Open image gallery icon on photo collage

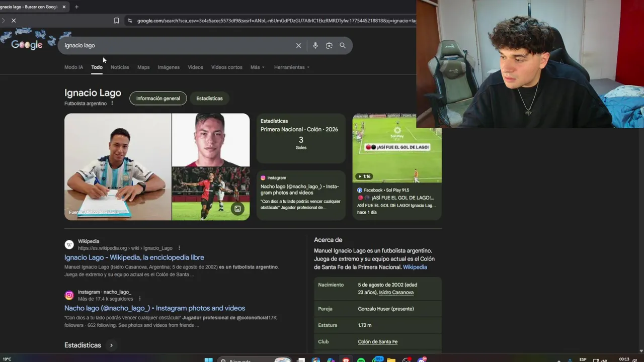coord(237,209)
